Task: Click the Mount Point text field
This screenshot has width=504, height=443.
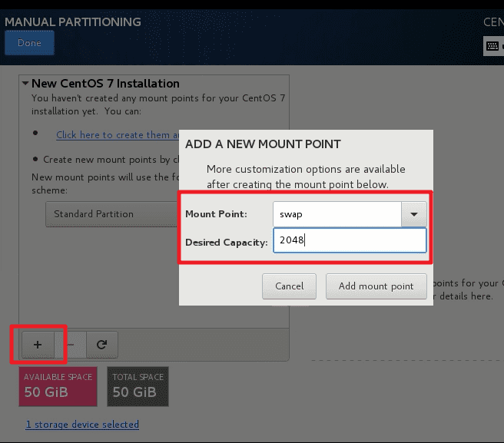Action: 337,214
